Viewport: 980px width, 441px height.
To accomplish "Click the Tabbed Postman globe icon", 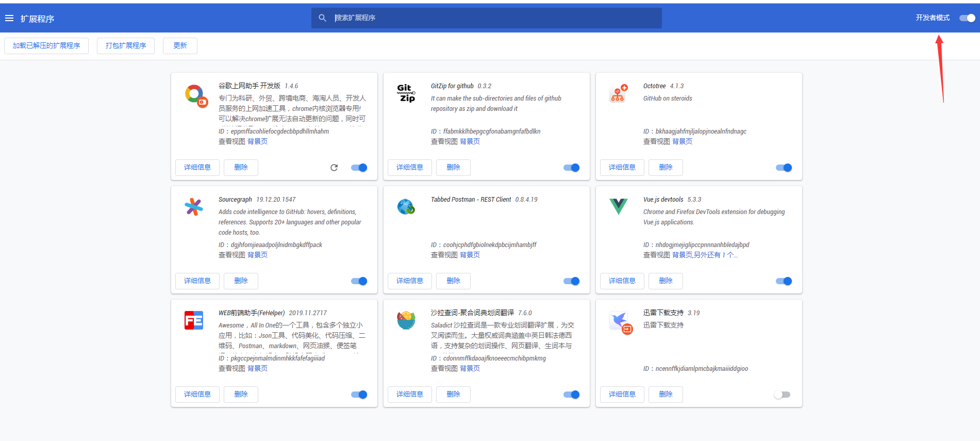I will [x=406, y=207].
